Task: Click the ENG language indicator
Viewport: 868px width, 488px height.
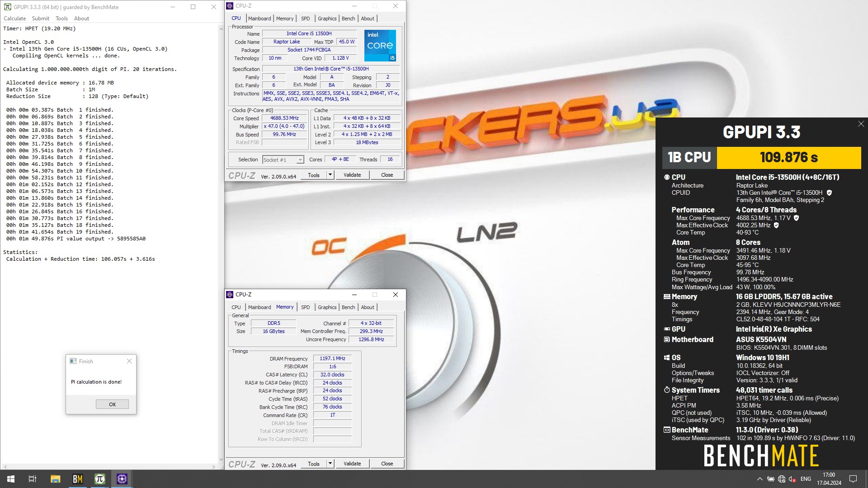Action: [806, 479]
